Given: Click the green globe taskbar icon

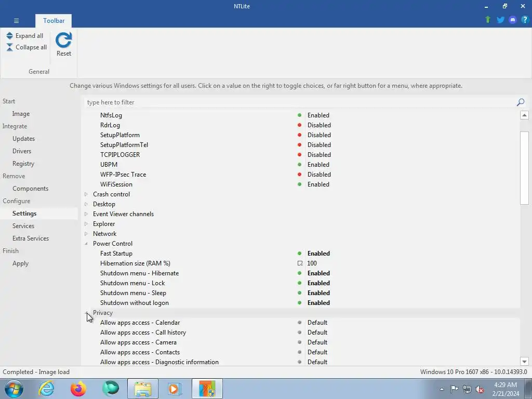Looking at the screenshot, I should point(111,389).
